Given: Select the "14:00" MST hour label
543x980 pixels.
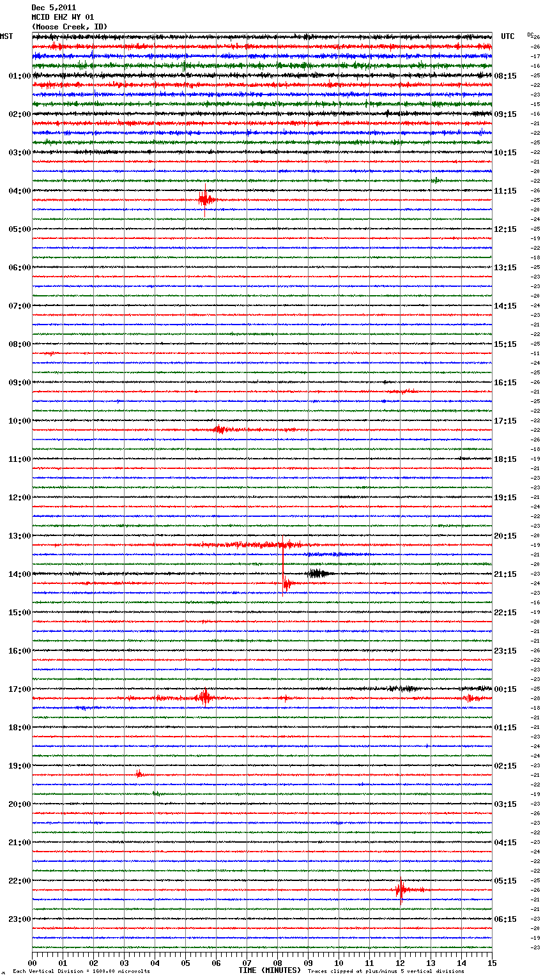Looking at the screenshot, I should [20, 574].
